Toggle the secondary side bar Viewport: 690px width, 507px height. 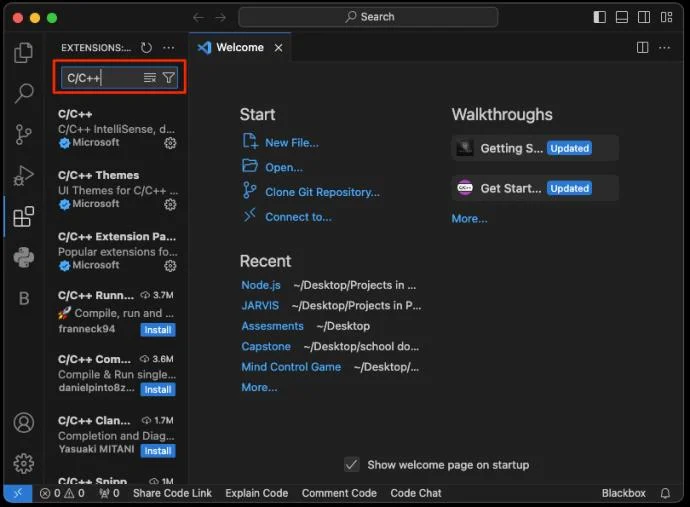644,17
